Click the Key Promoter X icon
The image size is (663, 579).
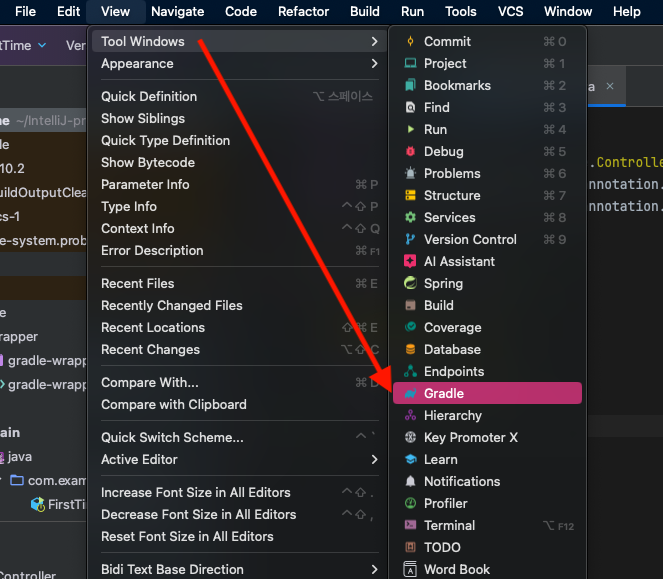click(410, 437)
